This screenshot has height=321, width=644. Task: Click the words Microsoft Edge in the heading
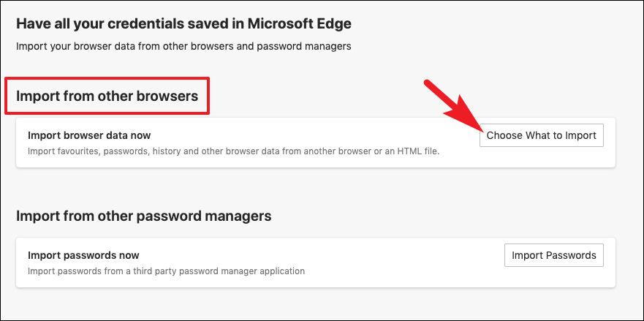[300, 23]
